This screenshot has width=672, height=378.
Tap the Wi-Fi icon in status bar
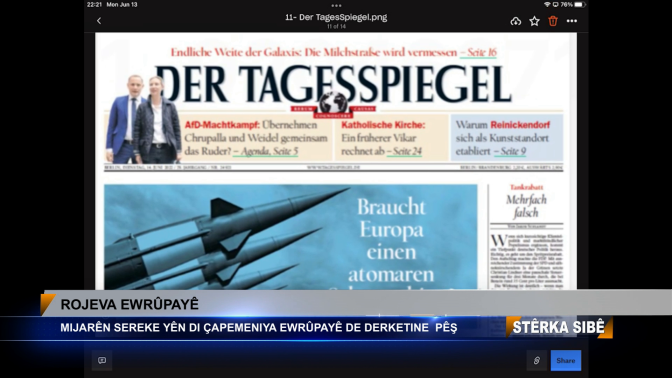(547, 4)
